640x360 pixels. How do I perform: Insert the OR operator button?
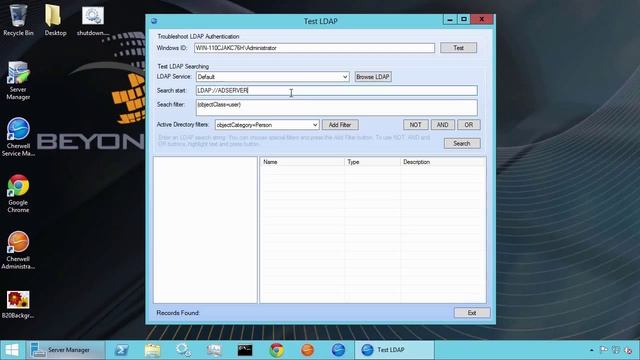(469, 125)
